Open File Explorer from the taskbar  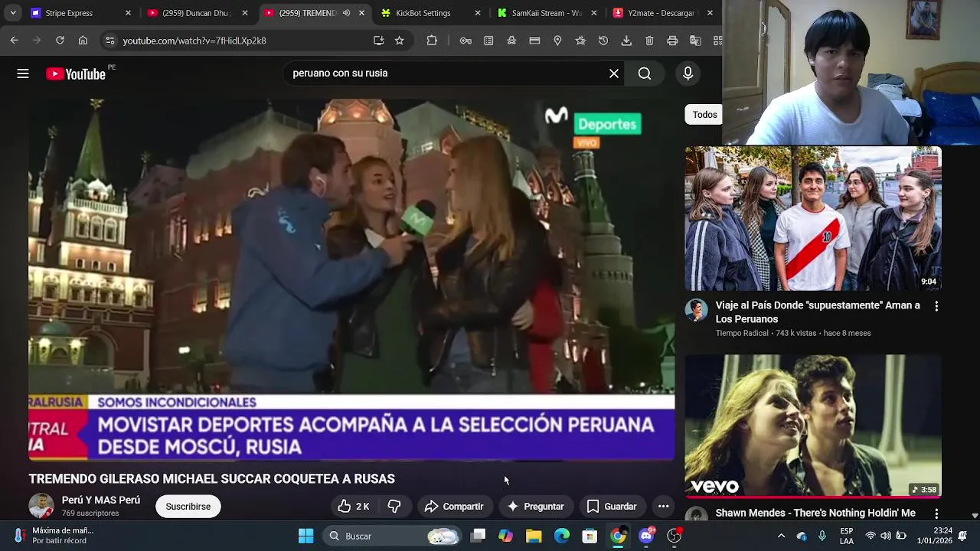[x=534, y=536]
